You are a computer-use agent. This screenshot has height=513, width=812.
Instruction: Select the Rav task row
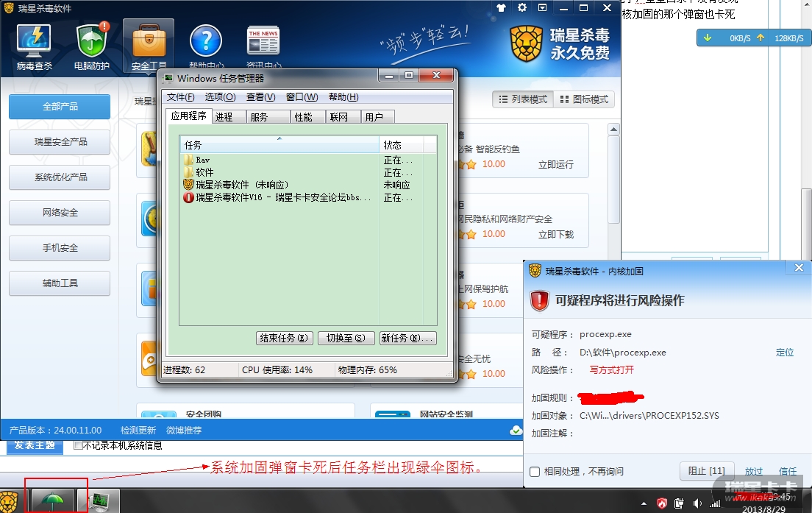[308, 160]
